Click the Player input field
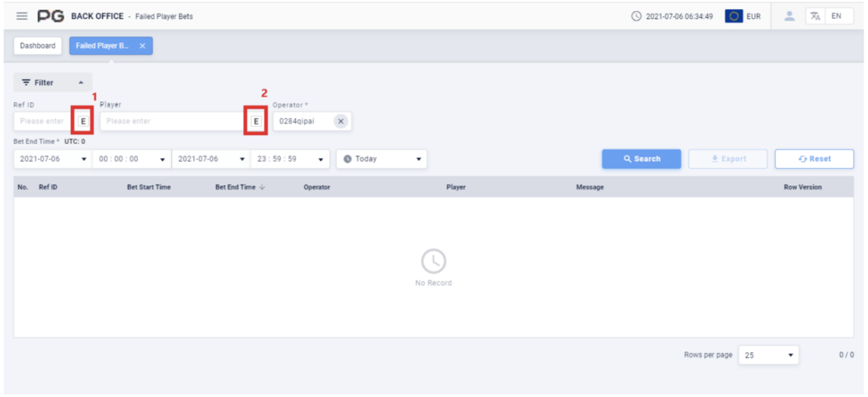Image resolution: width=868 pixels, height=397 pixels. [x=172, y=121]
